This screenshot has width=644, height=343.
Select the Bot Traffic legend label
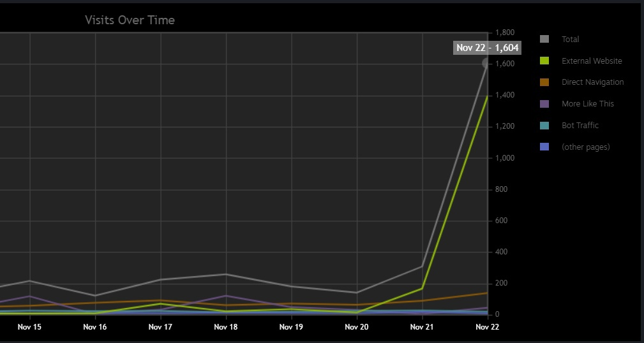point(580,125)
